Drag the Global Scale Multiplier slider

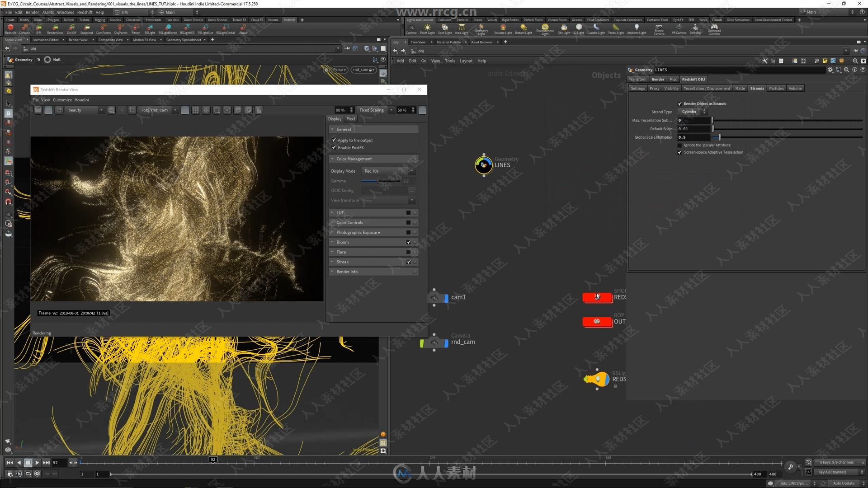pos(718,137)
